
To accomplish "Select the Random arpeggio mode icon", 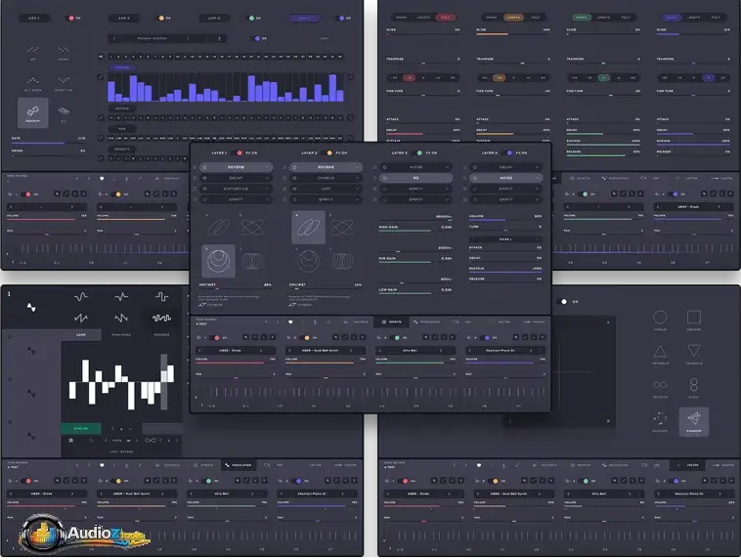I will [32, 111].
